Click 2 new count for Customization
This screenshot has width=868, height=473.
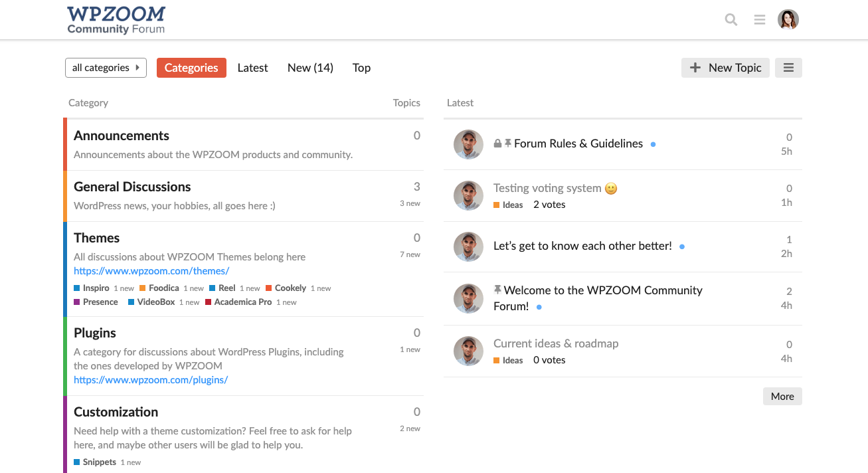coord(410,428)
